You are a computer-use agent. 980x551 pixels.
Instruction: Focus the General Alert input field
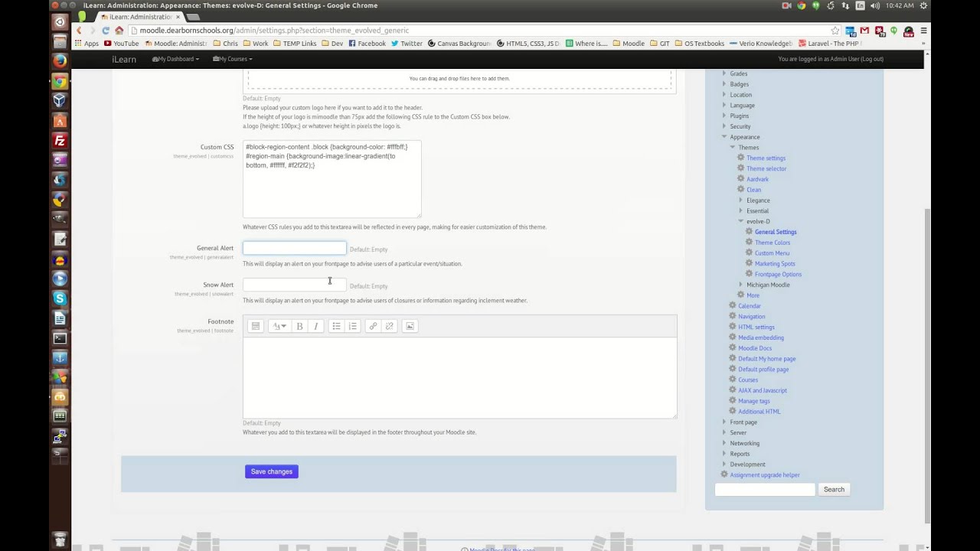295,248
